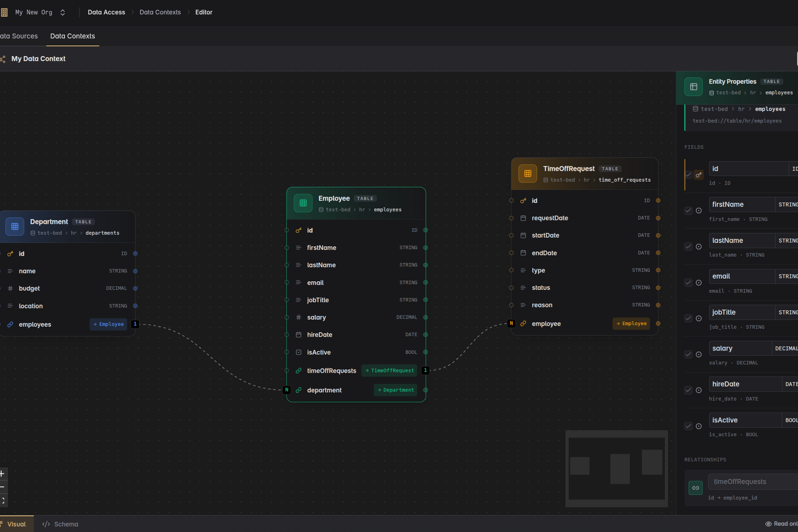
Task: Toggle the salary field checkbox
Action: [688, 354]
